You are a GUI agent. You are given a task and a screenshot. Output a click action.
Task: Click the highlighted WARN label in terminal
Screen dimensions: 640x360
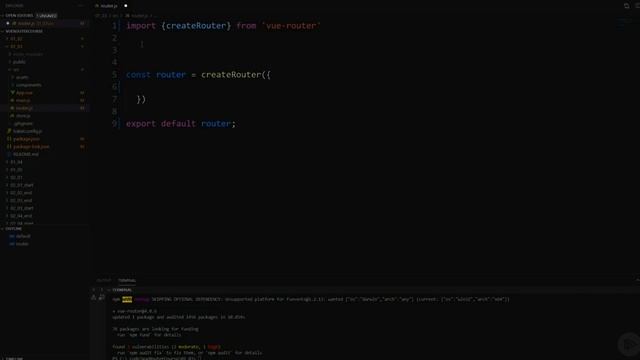click(x=127, y=300)
